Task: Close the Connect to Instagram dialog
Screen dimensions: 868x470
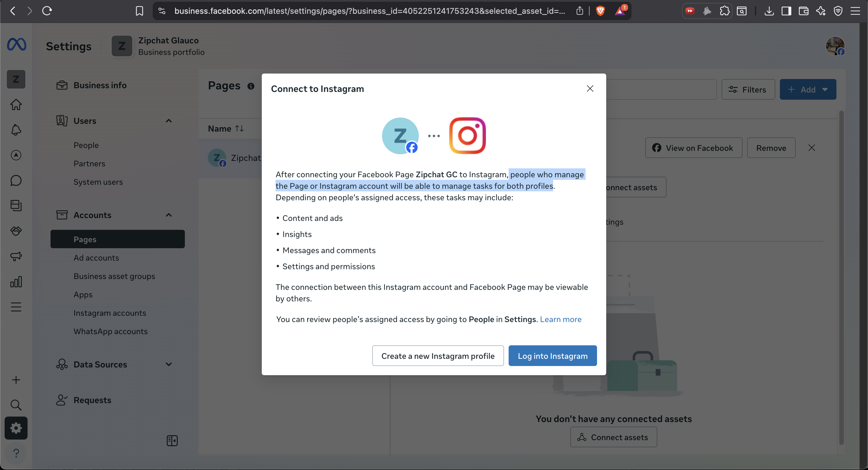Action: click(x=590, y=89)
